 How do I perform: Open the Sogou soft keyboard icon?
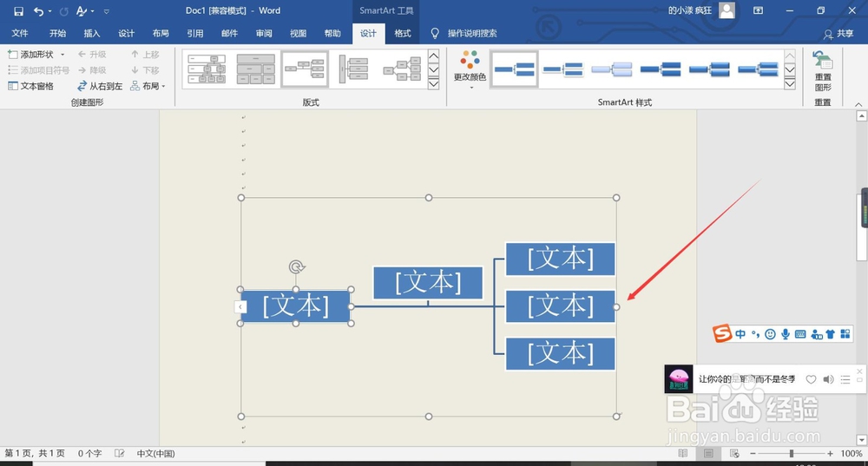(x=800, y=334)
